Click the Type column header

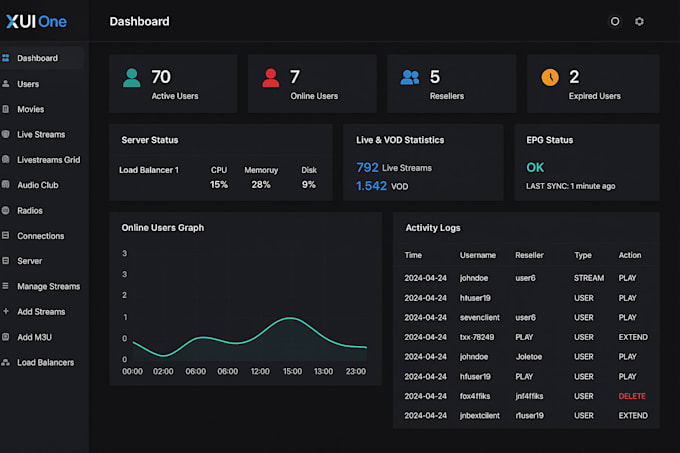(x=583, y=255)
